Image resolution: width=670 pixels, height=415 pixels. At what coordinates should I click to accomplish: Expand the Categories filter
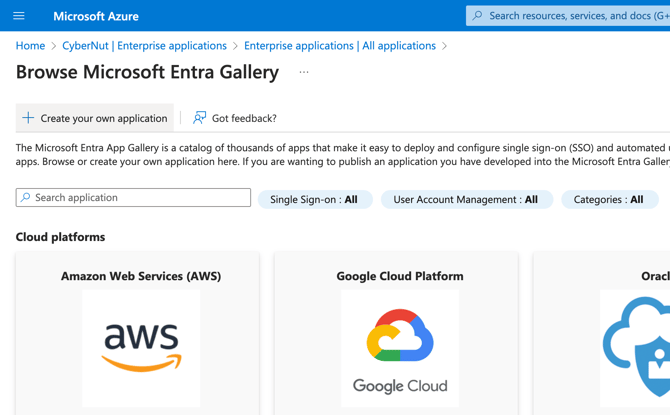point(609,199)
